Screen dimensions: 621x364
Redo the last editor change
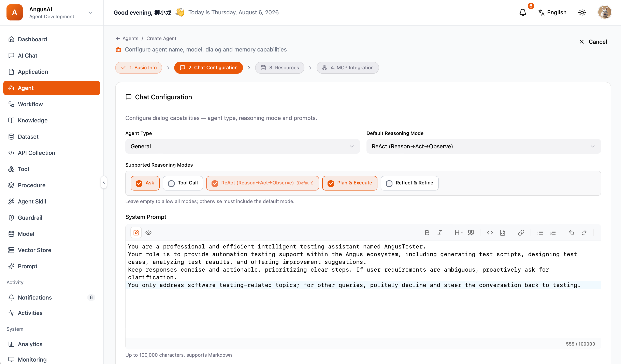[584, 233]
